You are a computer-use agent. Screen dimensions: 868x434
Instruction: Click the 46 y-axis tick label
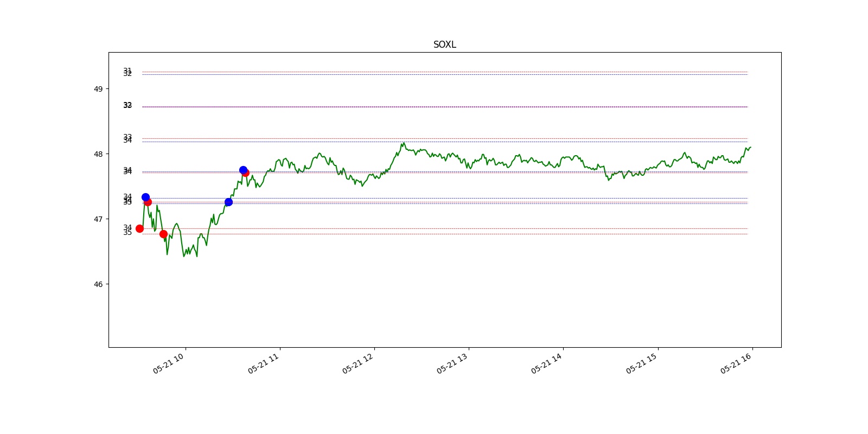point(98,284)
